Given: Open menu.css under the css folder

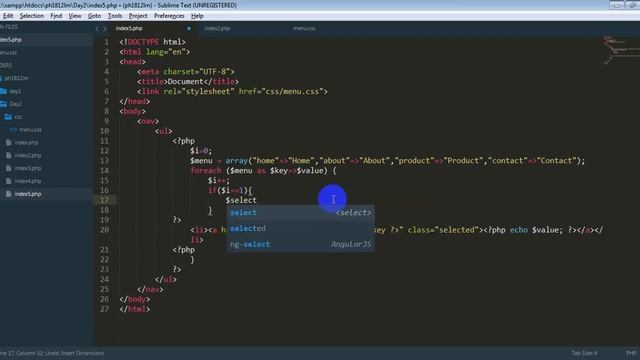Looking at the screenshot, I should pyautogui.click(x=30, y=130).
